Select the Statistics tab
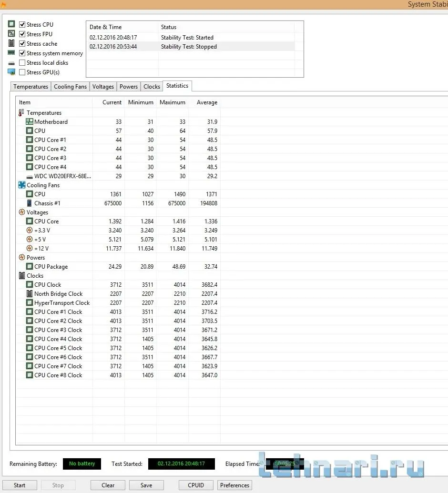 (177, 86)
